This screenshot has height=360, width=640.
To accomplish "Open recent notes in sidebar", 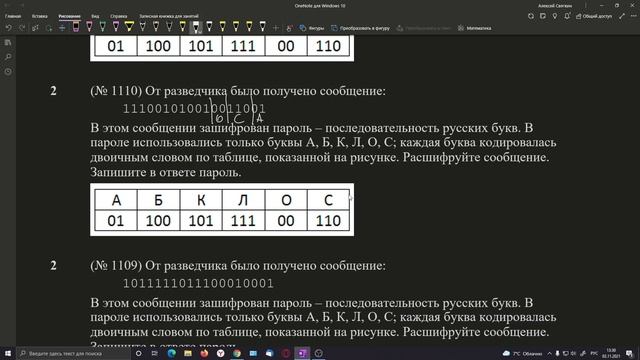I will point(8,71).
